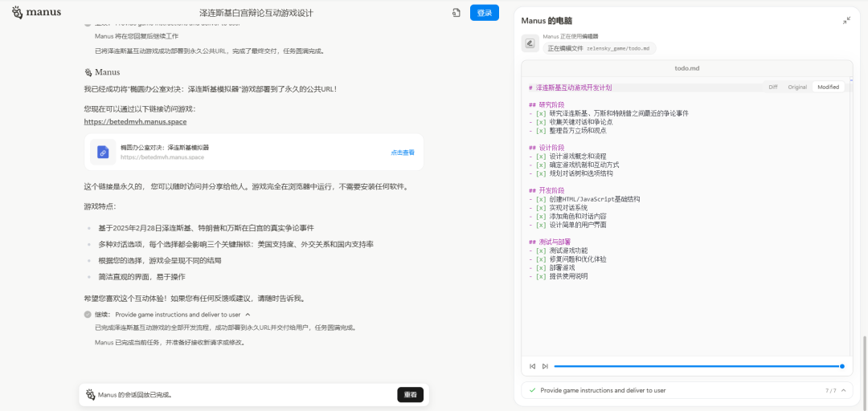The image size is (868, 411).
Task: Minimize the Manus computer panel
Action: point(846,20)
